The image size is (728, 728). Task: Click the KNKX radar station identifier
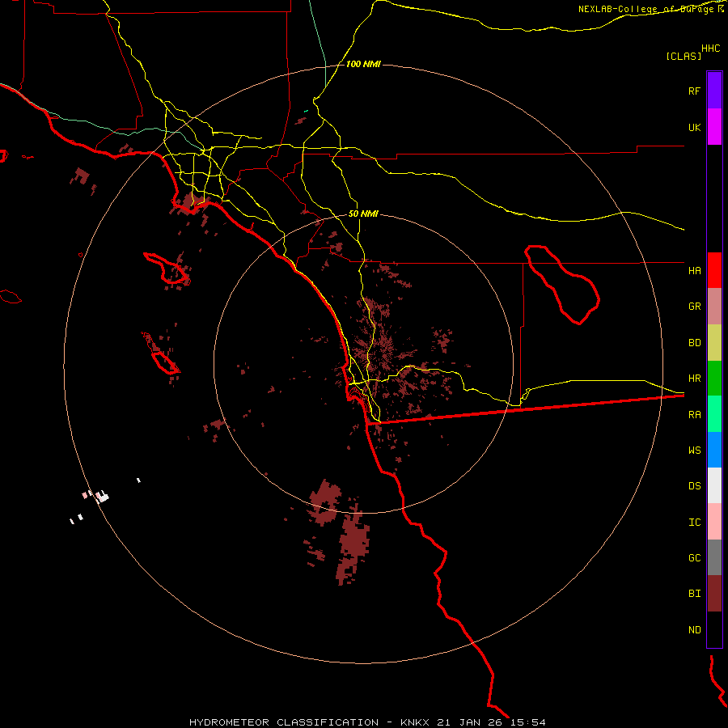pos(415,722)
